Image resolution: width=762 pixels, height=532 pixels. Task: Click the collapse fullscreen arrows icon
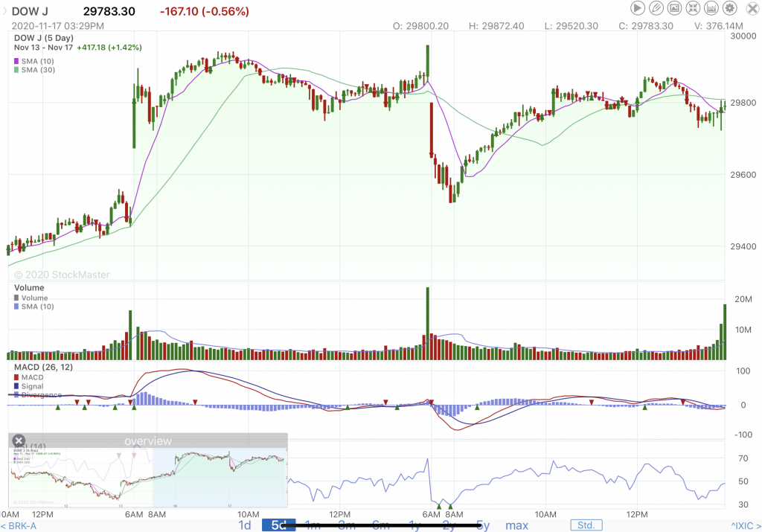tap(693, 8)
